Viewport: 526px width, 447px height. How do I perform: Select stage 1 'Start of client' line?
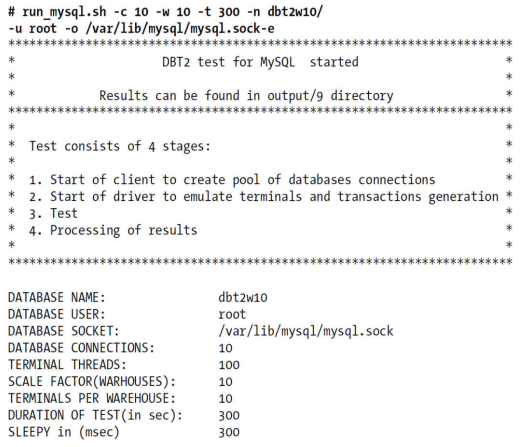pos(232,180)
